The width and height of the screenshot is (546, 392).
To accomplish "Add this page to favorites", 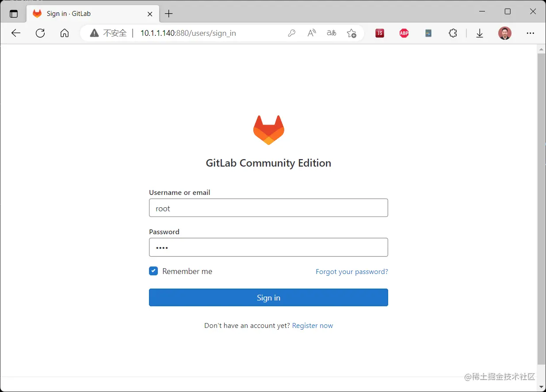I will coord(351,33).
